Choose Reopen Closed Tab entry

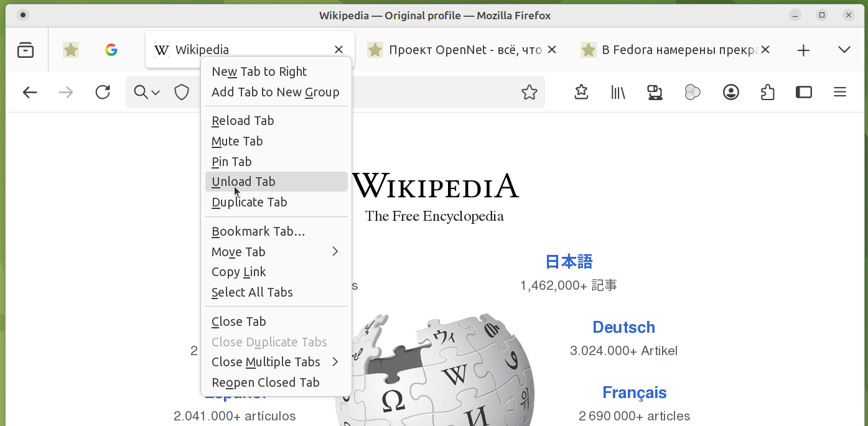pos(276,382)
